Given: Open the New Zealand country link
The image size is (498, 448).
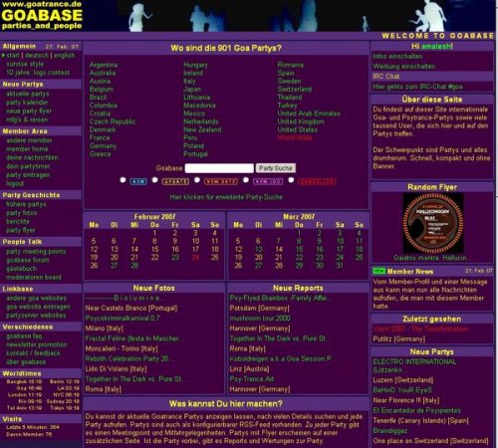Looking at the screenshot, I should (x=202, y=129).
